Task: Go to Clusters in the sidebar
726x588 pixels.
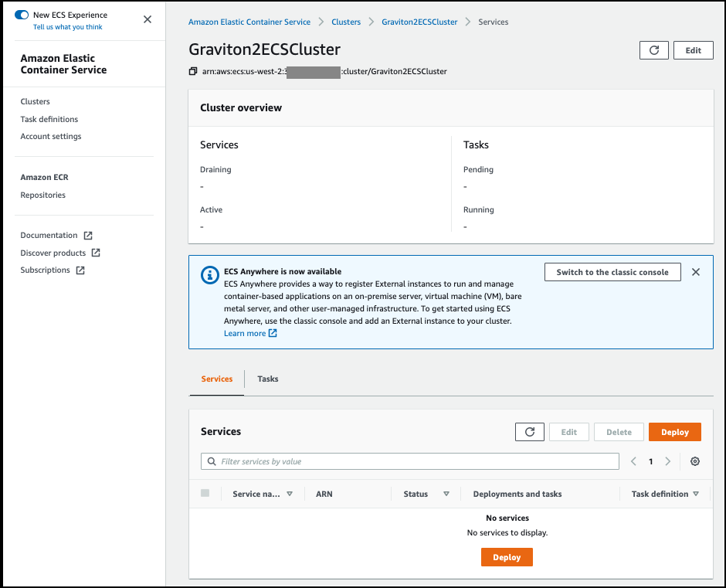Action: tap(36, 101)
